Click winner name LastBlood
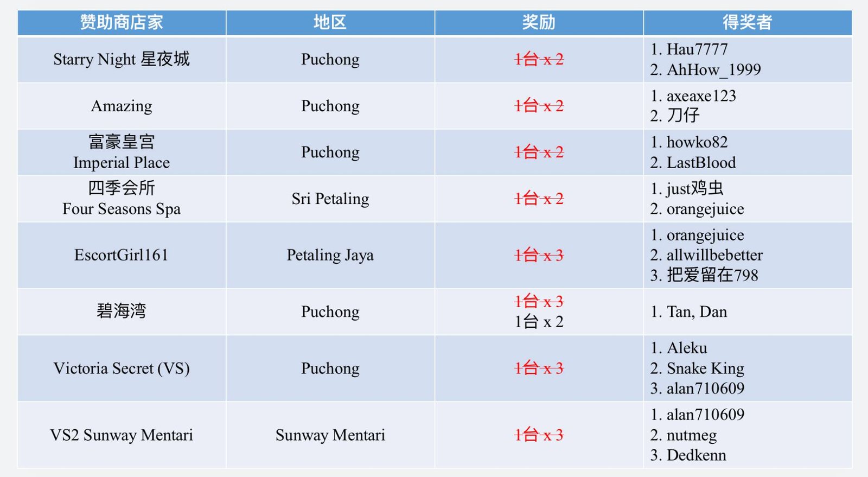The height and width of the screenshot is (477, 868). (701, 163)
